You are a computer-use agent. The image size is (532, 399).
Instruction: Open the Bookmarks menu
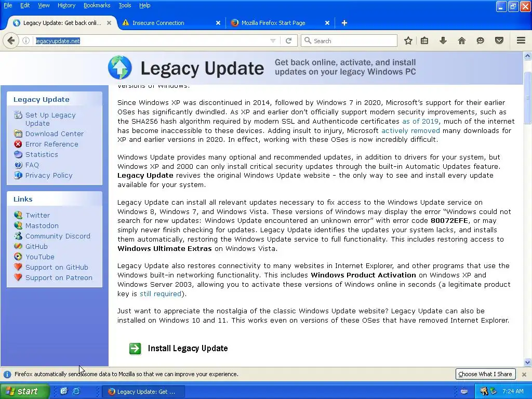[x=97, y=5]
